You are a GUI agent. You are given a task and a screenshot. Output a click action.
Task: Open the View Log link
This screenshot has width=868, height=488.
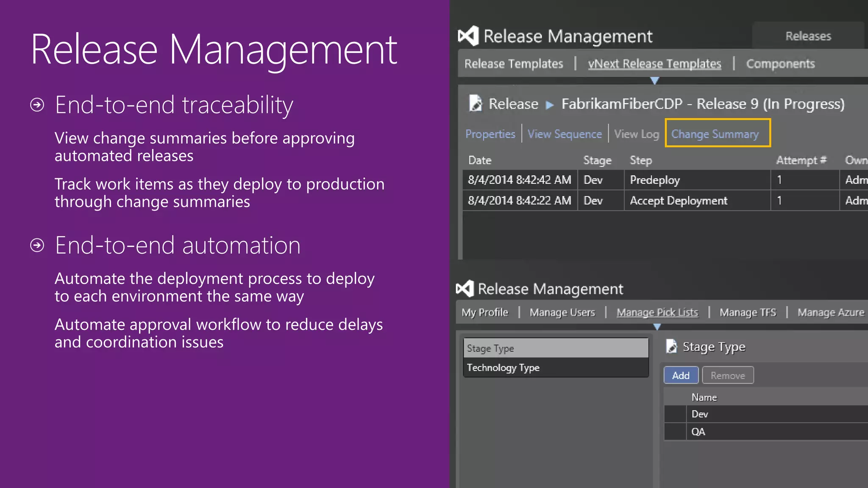tap(637, 134)
